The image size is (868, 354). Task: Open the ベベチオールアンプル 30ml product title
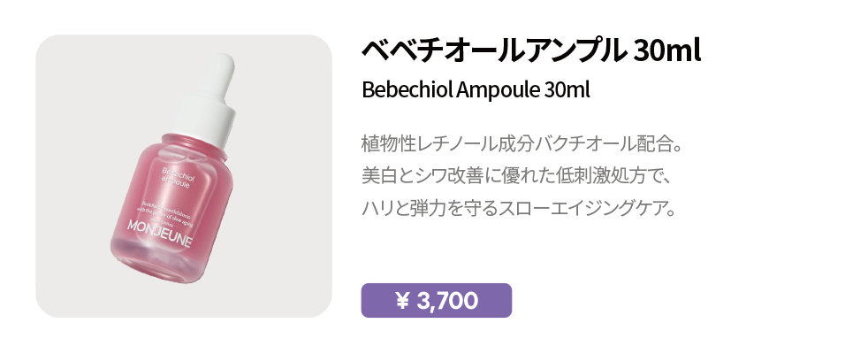(x=530, y=50)
